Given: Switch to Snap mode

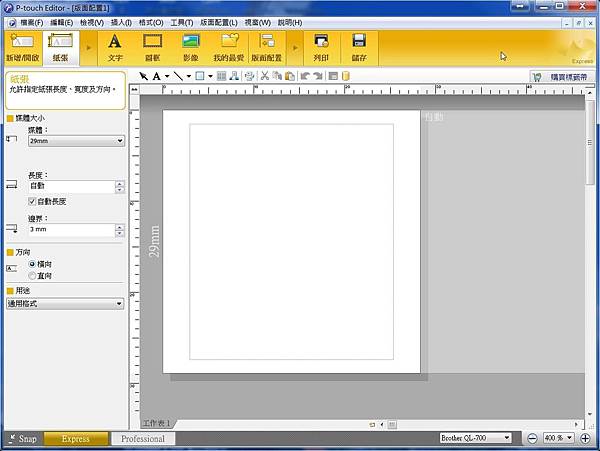Looking at the screenshot, I should (x=24, y=439).
